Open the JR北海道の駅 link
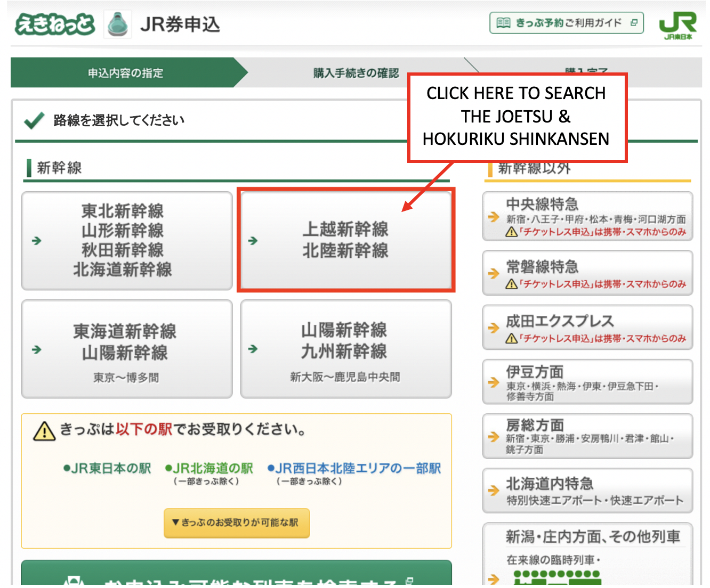 [x=209, y=469]
